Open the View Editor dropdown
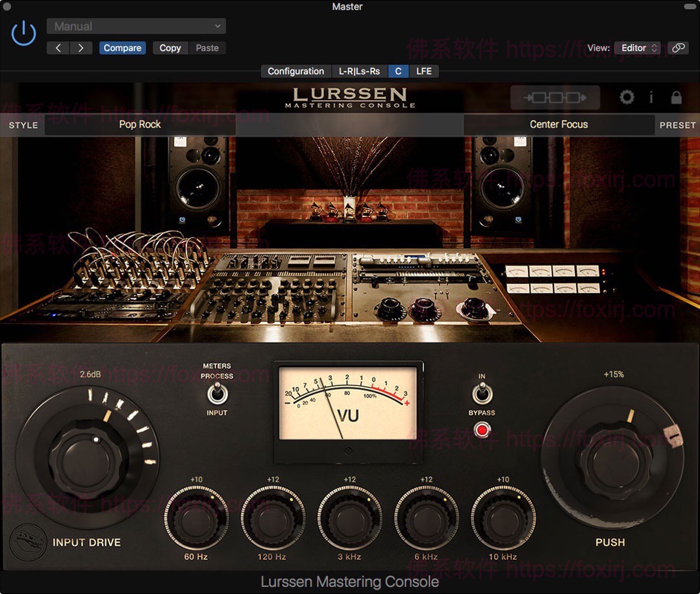Viewport: 700px width, 594px height. pyautogui.click(x=637, y=48)
